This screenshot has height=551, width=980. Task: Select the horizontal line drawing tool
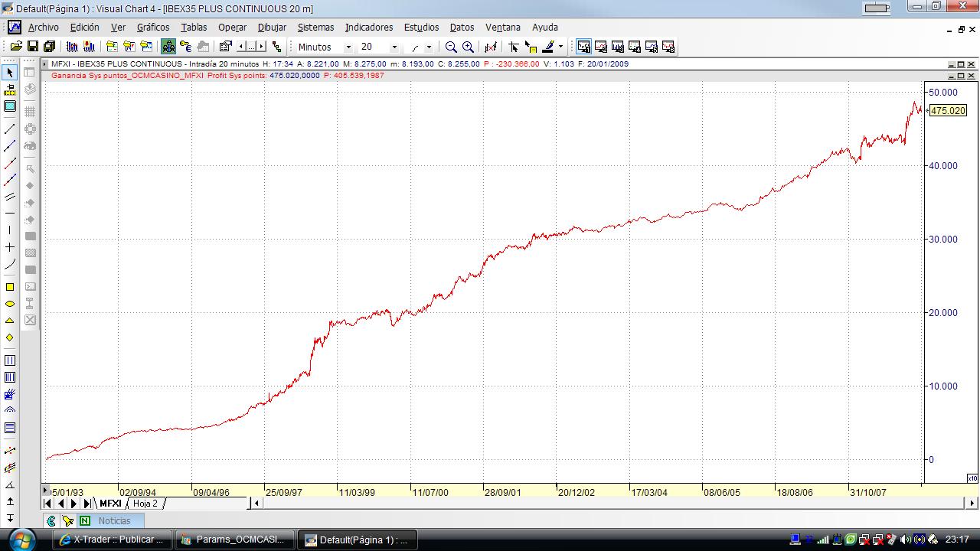pyautogui.click(x=10, y=213)
